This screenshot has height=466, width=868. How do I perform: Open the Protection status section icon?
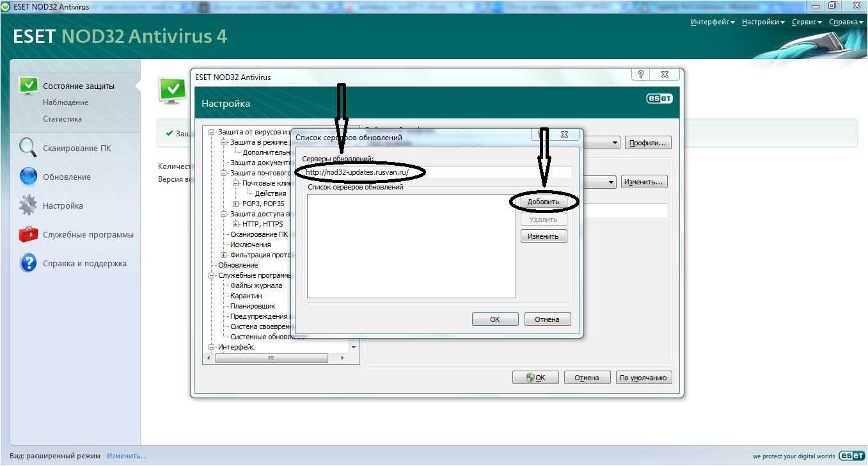pos(28,86)
